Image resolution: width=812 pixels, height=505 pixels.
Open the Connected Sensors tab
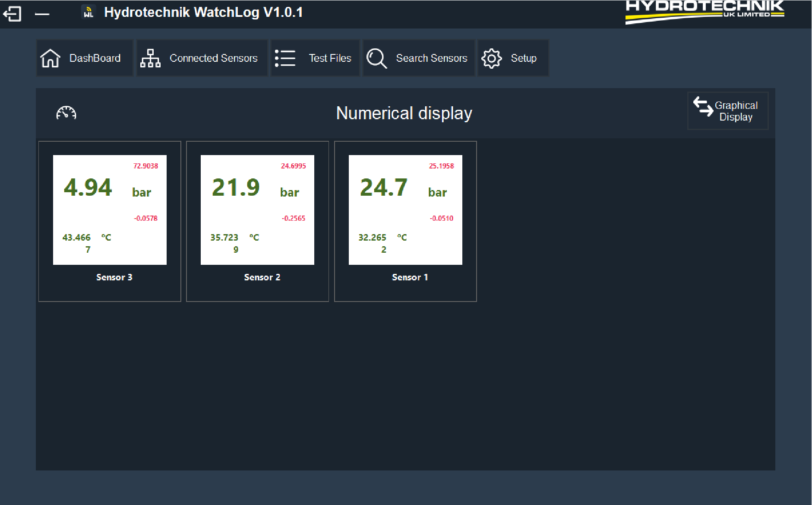tap(202, 58)
